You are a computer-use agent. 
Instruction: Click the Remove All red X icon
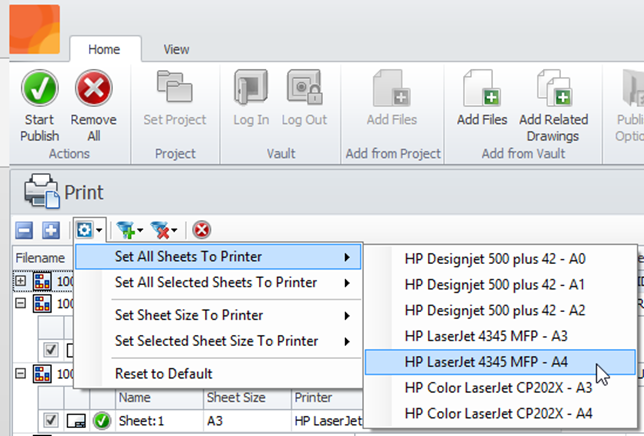[x=94, y=88]
